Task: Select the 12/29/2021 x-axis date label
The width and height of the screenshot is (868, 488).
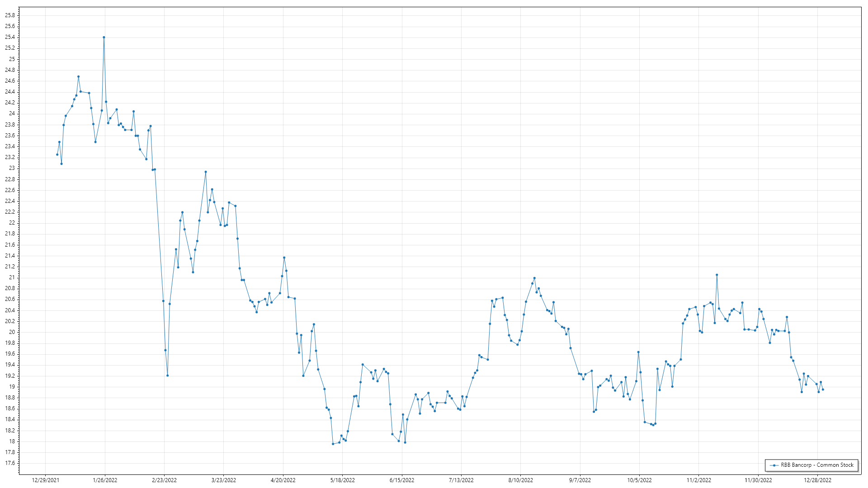Action: tap(45, 480)
